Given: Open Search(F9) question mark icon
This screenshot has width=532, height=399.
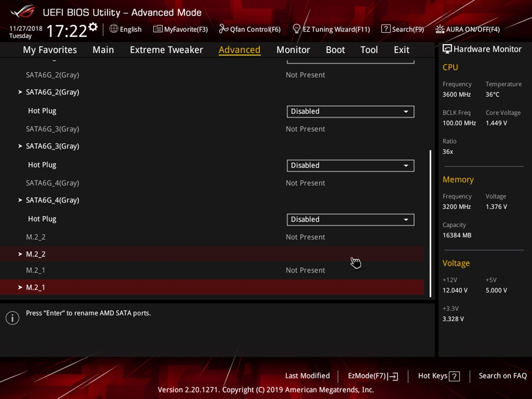Looking at the screenshot, I should (386, 29).
